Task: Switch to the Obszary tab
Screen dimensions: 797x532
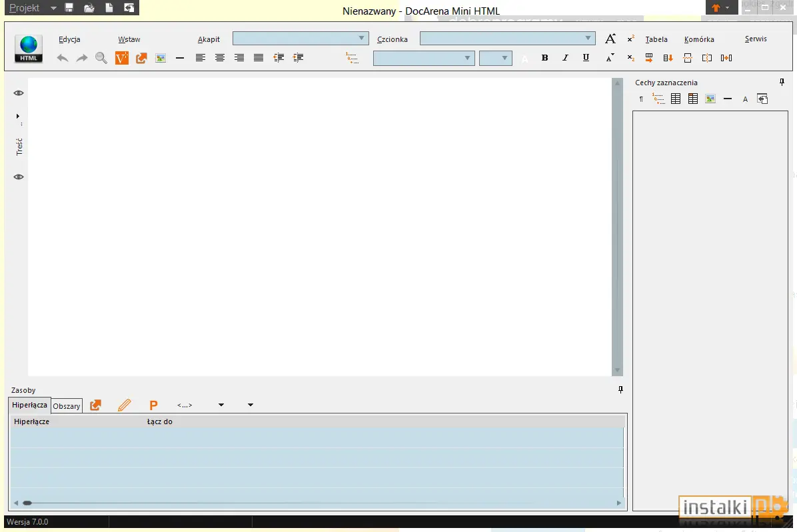Action: [67, 405]
